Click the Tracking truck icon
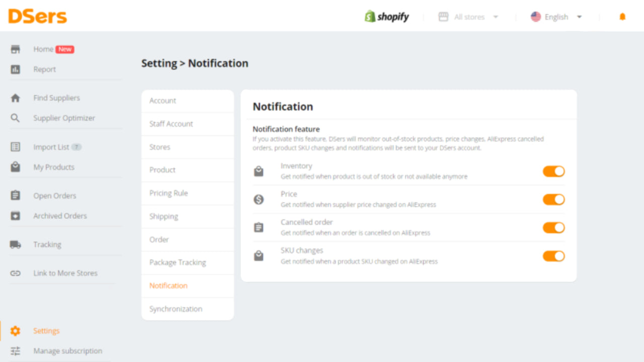644x362 pixels. pos(16,245)
